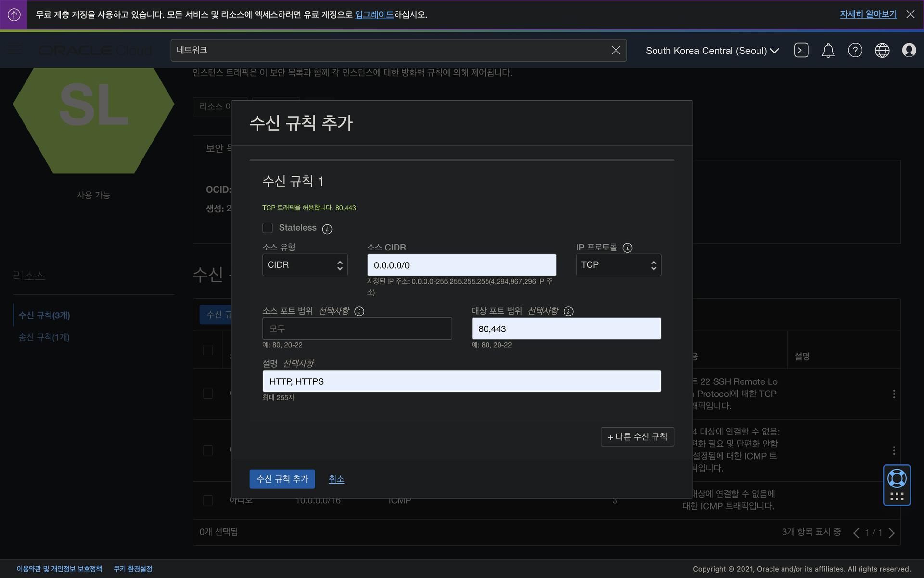
Task: Select 수신 규칙(3개) in resources list
Action: tap(44, 315)
